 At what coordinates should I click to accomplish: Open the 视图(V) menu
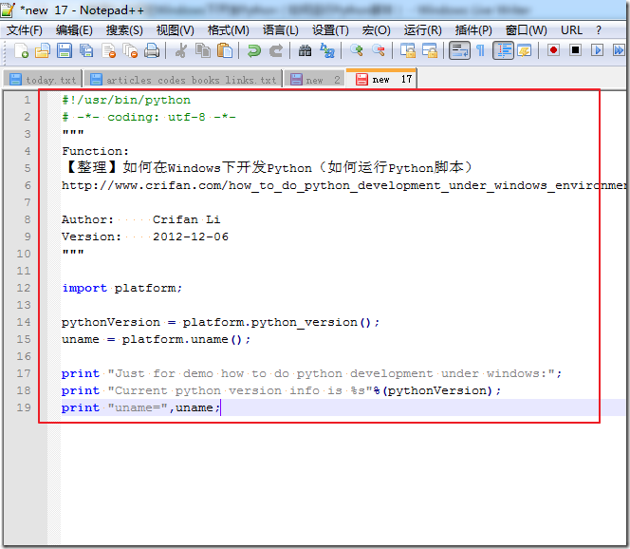coord(175,31)
